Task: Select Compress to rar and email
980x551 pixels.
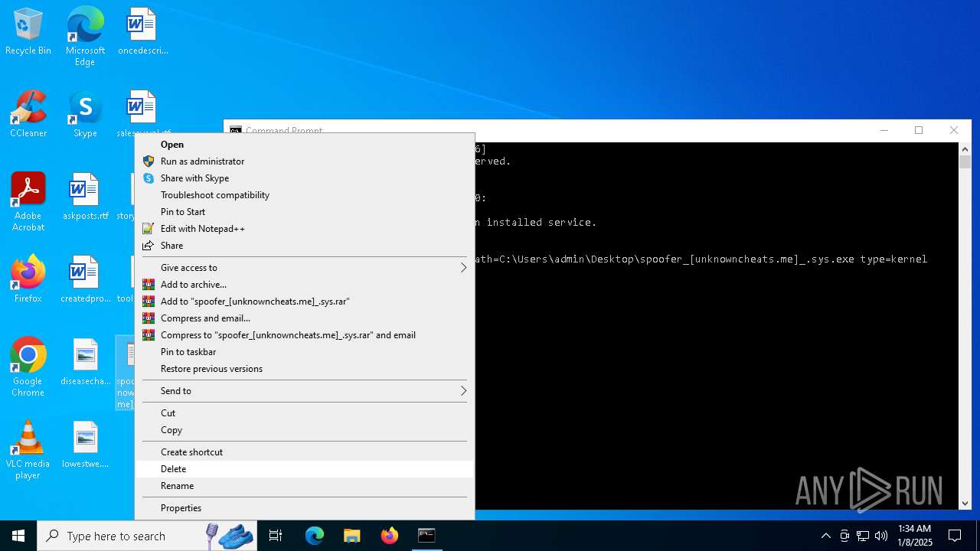Action: point(304,335)
